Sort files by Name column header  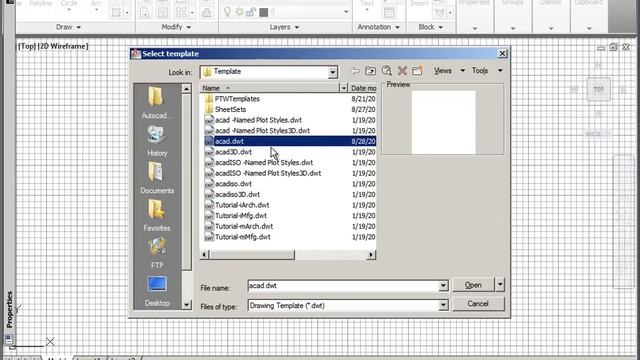tap(269, 88)
